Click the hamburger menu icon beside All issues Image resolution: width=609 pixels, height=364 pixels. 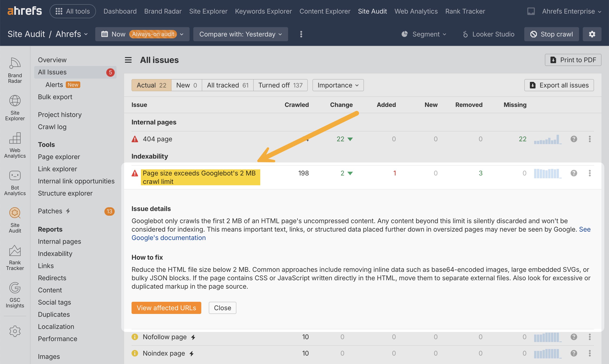click(128, 60)
